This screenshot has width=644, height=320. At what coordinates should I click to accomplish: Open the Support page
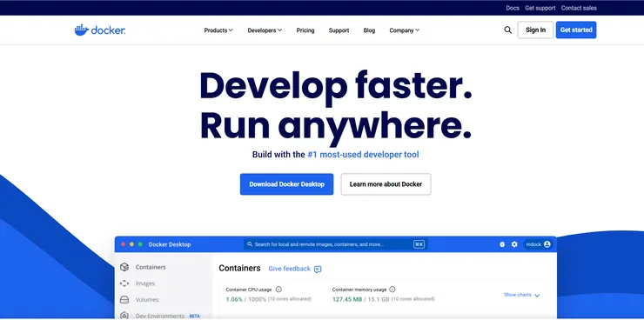(x=339, y=30)
